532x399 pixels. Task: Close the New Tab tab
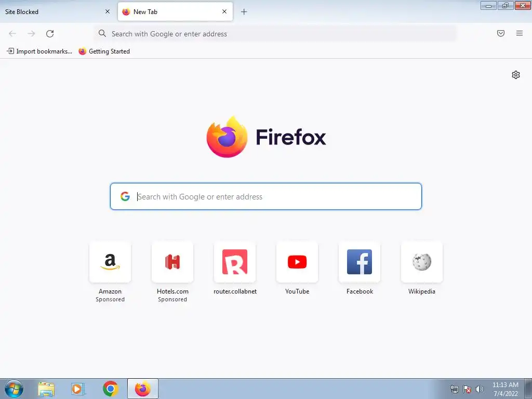224,11
